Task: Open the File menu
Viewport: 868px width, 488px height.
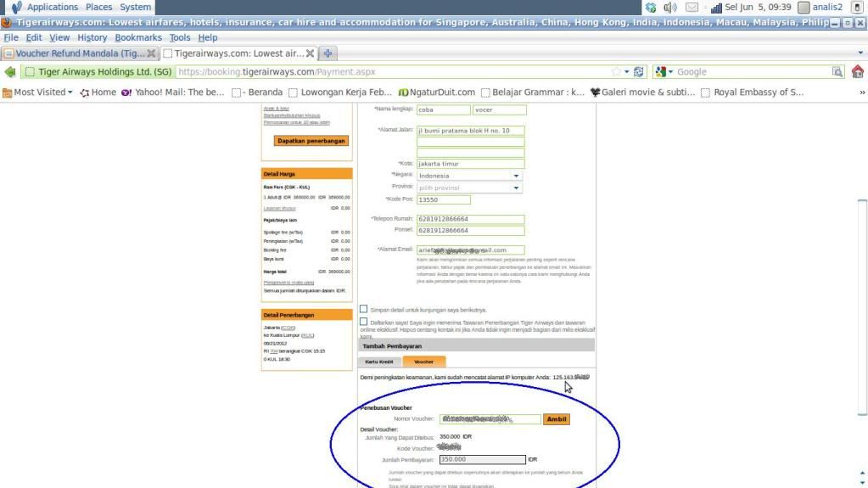Action: point(11,37)
